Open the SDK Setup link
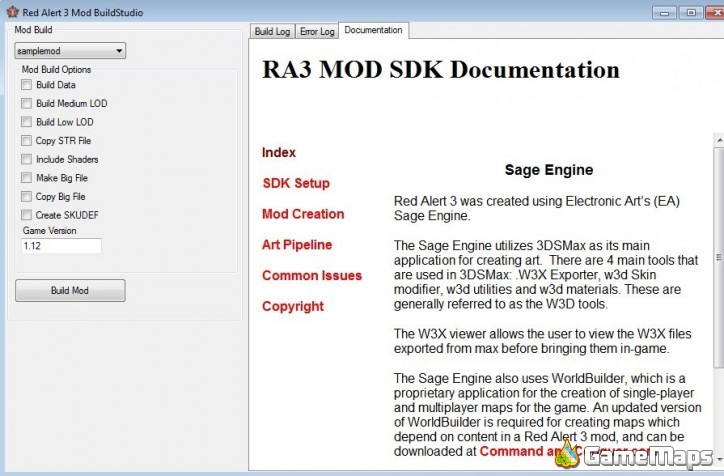 296,183
